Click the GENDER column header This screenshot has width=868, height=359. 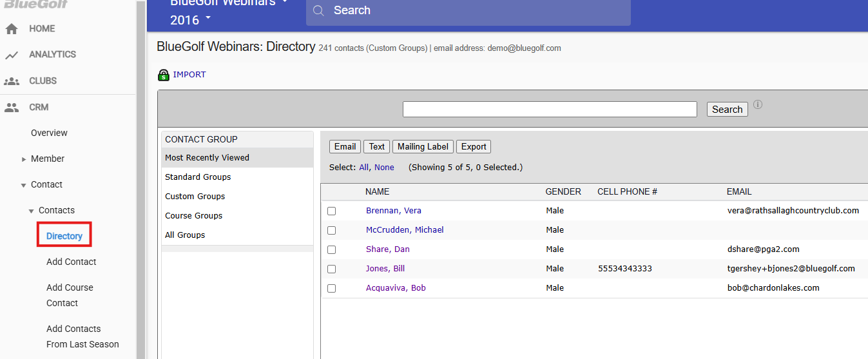click(x=563, y=192)
